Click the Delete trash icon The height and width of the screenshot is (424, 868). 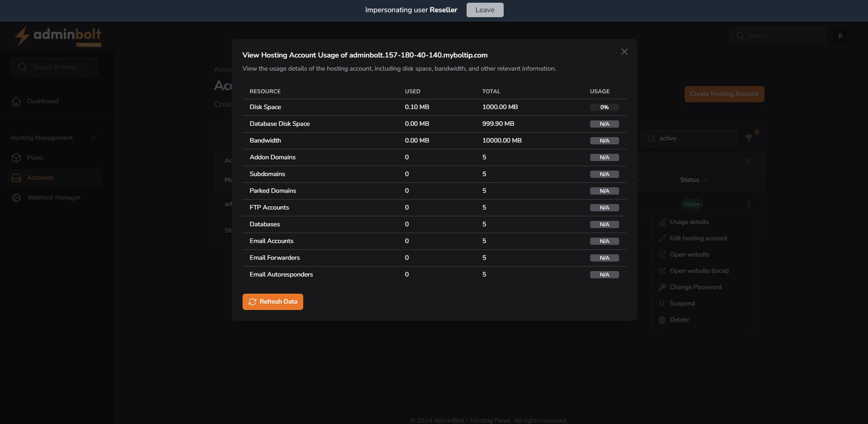point(662,319)
